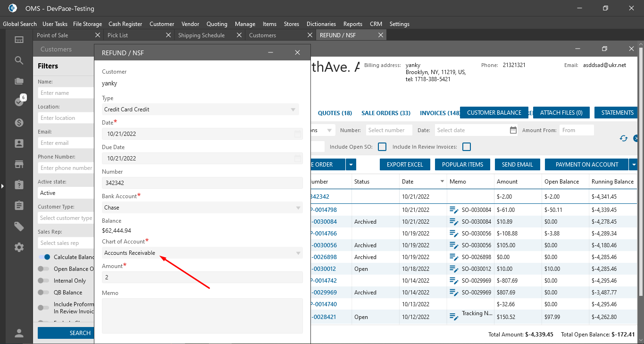Image resolution: width=644 pixels, height=344 pixels.
Task: Check the Include In Review Invoices box
Action: click(x=466, y=147)
